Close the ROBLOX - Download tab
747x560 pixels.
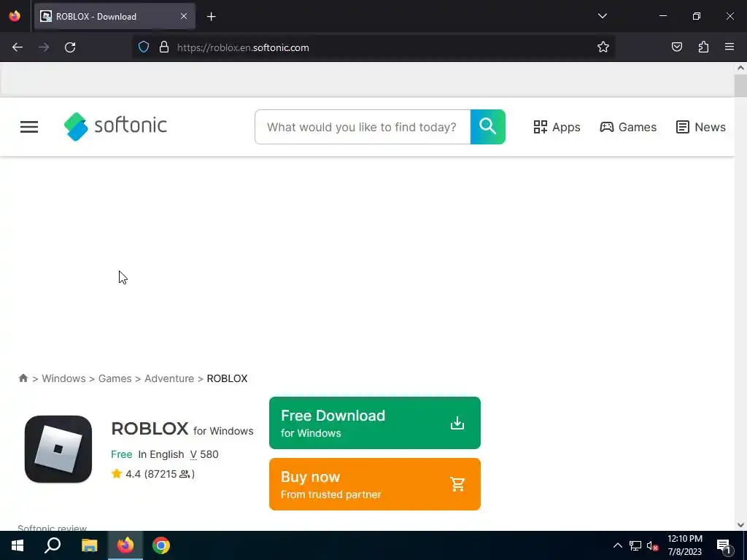[x=184, y=16]
